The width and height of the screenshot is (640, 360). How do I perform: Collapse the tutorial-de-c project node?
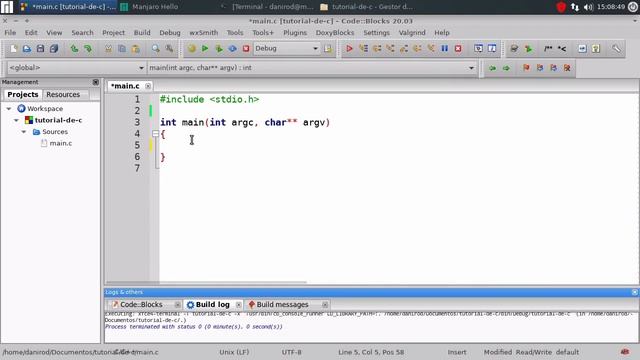17,120
